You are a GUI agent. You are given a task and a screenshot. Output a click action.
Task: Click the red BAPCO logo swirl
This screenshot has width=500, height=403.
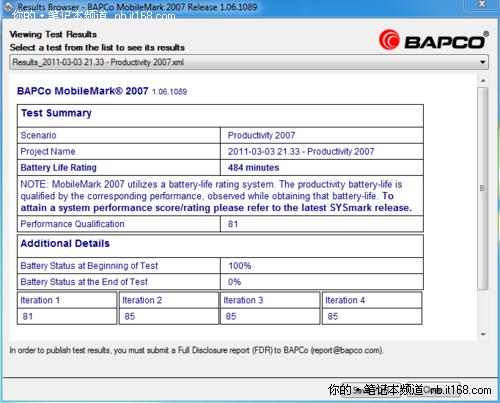coord(389,40)
